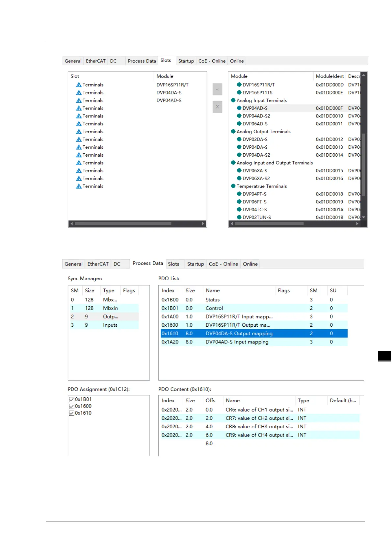Image resolution: width=392 pixels, height=554 pixels.
Task: Select the 0x1B00 Status PDO row
Action: 254,300
